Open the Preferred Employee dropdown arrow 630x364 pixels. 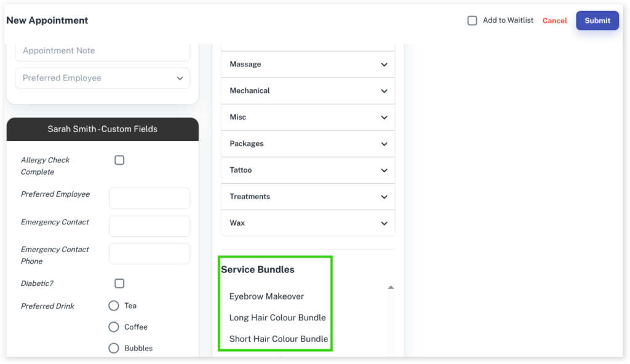click(180, 79)
